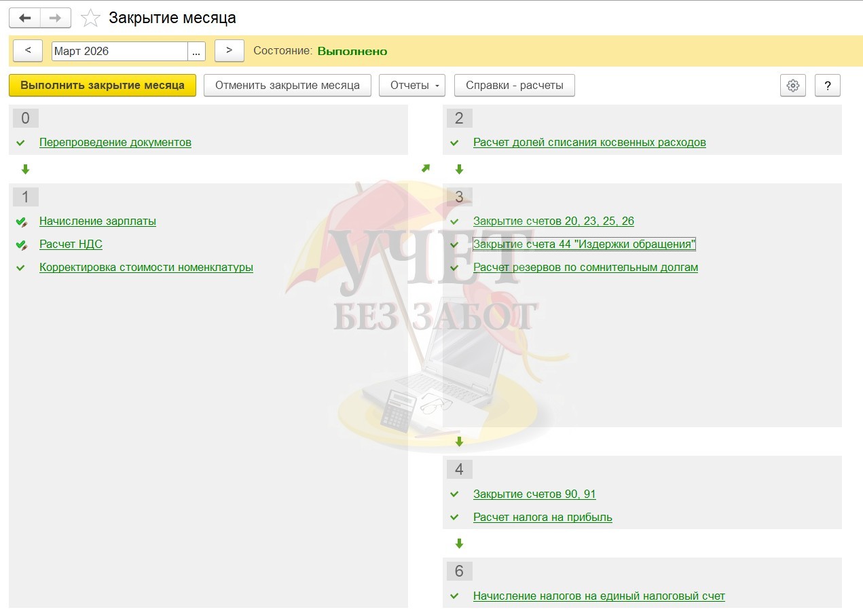Open settings with the gear icon
863x616 pixels.
coord(792,86)
